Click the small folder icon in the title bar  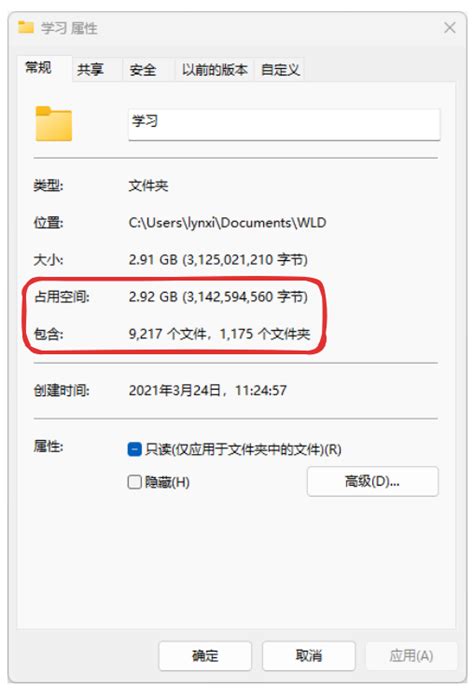26,27
